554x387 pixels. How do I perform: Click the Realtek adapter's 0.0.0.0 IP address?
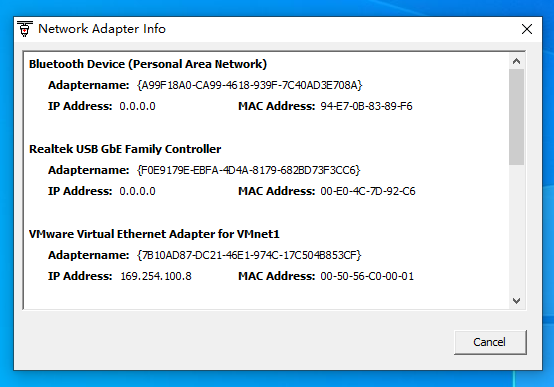[x=137, y=191]
